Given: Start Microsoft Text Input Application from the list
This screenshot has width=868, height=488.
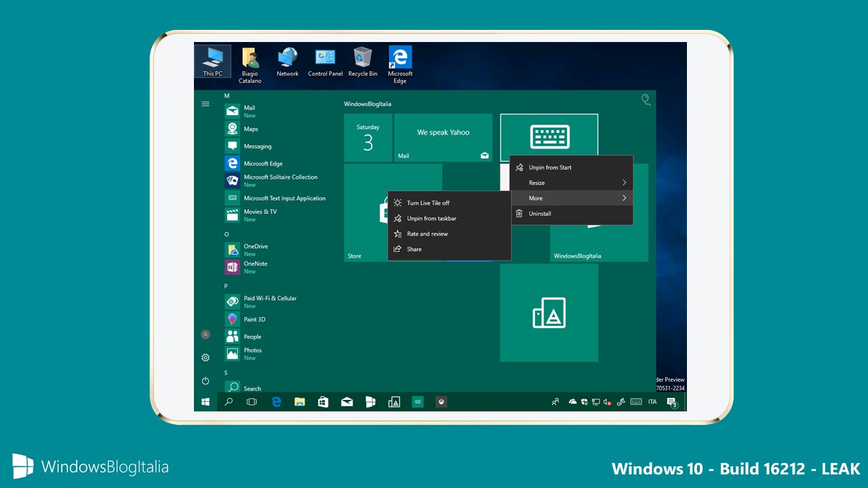Looking at the screenshot, I should pos(275,198).
